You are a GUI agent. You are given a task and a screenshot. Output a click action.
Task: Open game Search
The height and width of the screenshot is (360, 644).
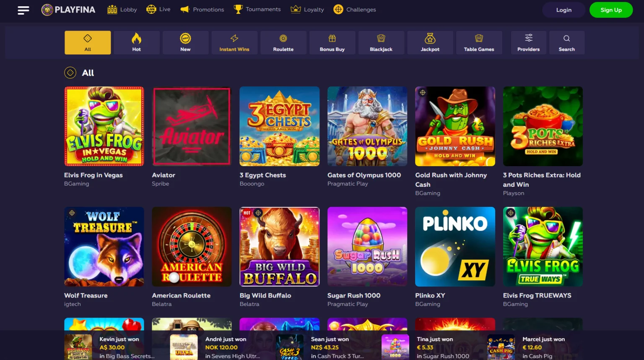click(x=567, y=42)
